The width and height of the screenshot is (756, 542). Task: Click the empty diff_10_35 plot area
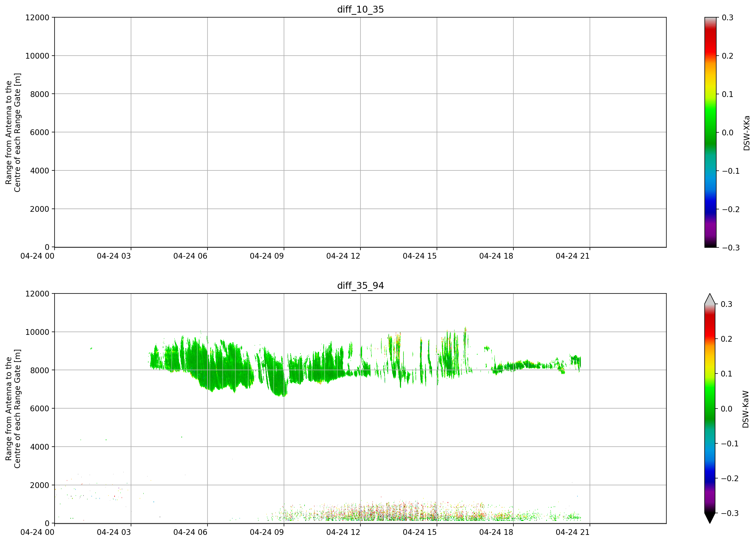tap(360, 132)
